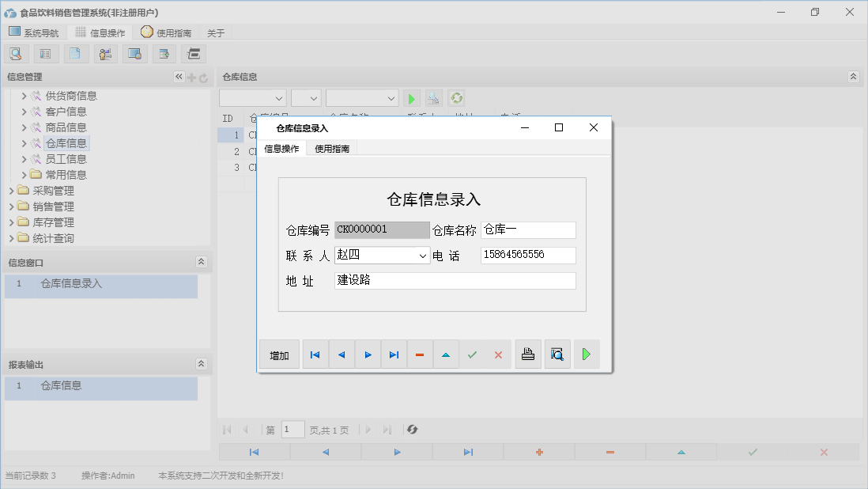Click the print icon in the entry dialog

coord(528,354)
